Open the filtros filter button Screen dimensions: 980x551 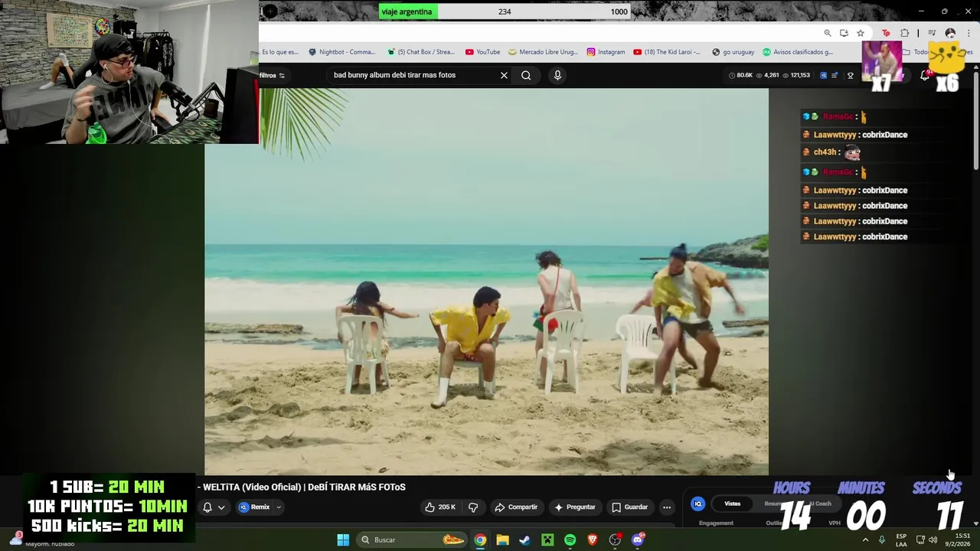click(272, 75)
